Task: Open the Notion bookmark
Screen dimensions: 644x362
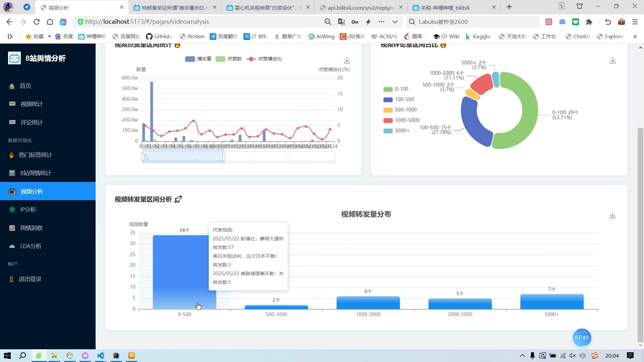Action: point(192,37)
